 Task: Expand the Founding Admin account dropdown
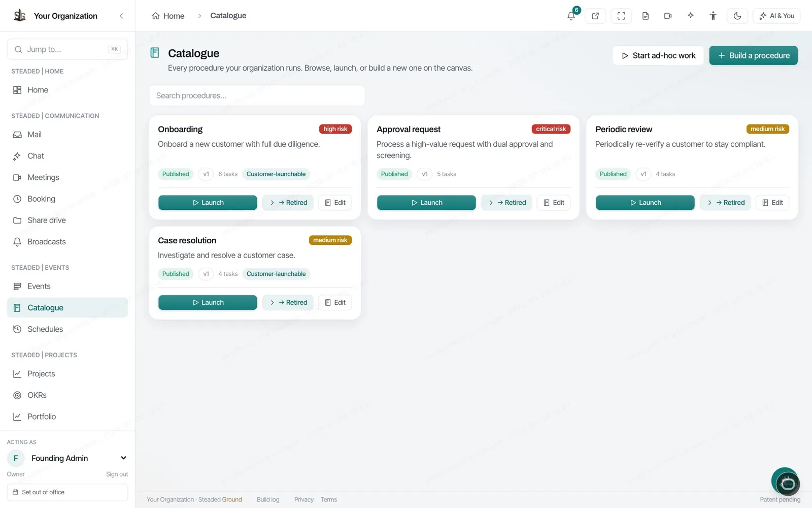(x=123, y=458)
